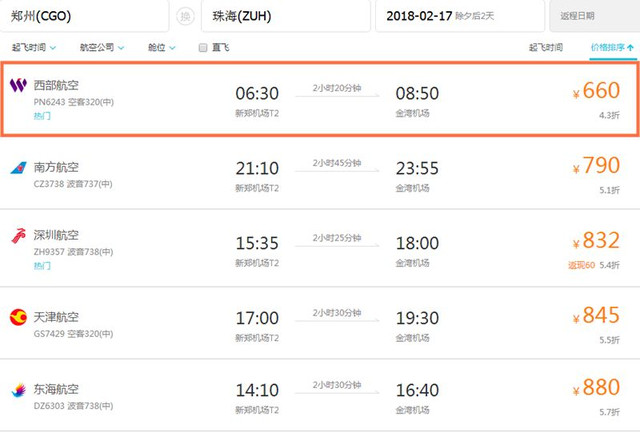Click the ¥790 China Southern price

click(596, 167)
